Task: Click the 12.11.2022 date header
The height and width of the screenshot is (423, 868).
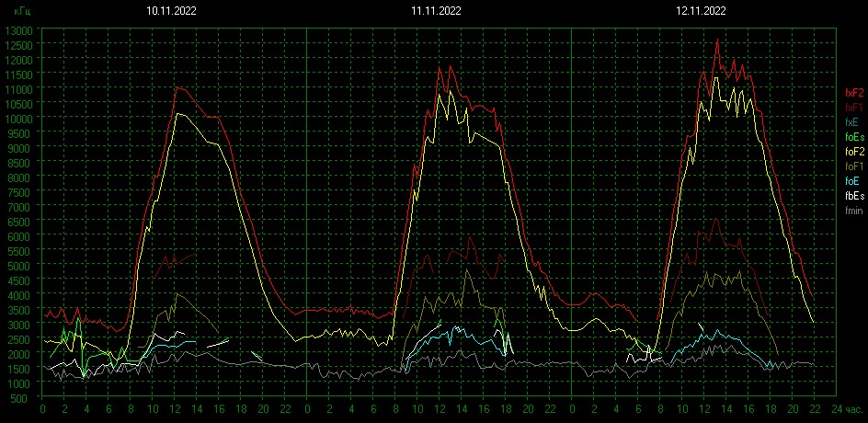Action: [x=701, y=11]
